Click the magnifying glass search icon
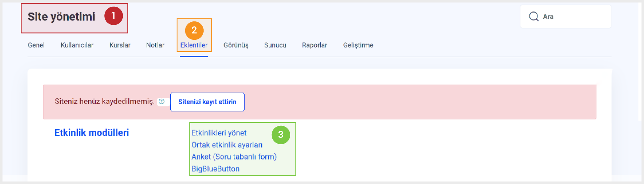Viewport: 644px width, 184px height. [534, 16]
